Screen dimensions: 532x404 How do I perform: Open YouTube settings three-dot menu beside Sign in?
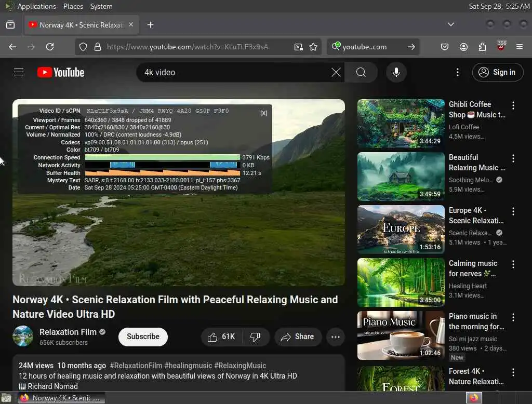click(458, 72)
